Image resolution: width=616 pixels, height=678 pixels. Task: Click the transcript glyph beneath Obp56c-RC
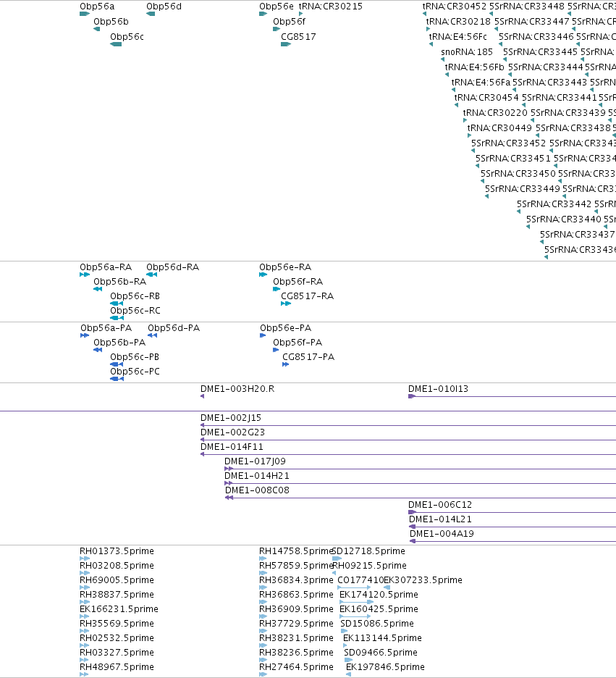pyautogui.click(x=117, y=318)
